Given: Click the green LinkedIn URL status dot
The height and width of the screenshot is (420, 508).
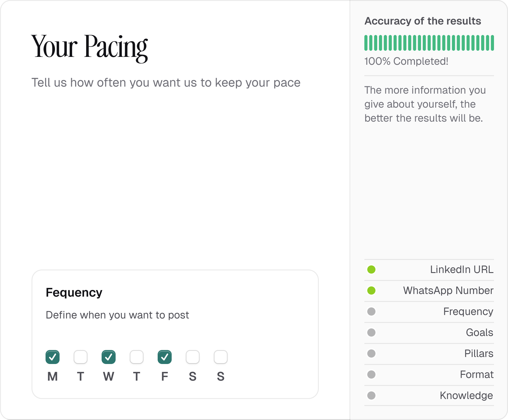Looking at the screenshot, I should coord(371,269).
